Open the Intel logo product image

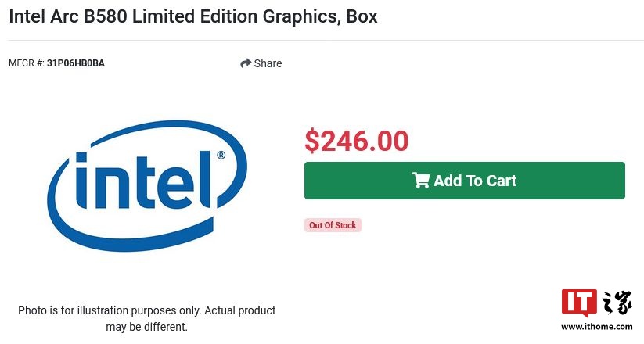click(x=147, y=185)
